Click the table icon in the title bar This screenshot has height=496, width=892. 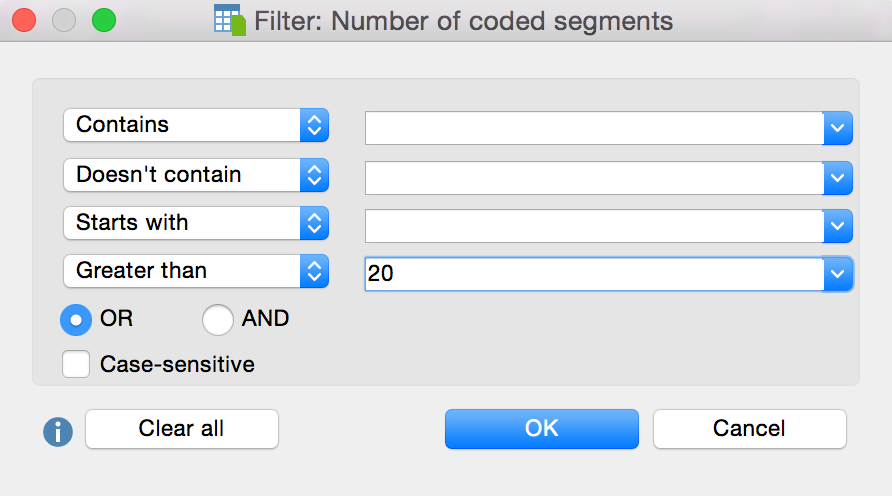(229, 20)
